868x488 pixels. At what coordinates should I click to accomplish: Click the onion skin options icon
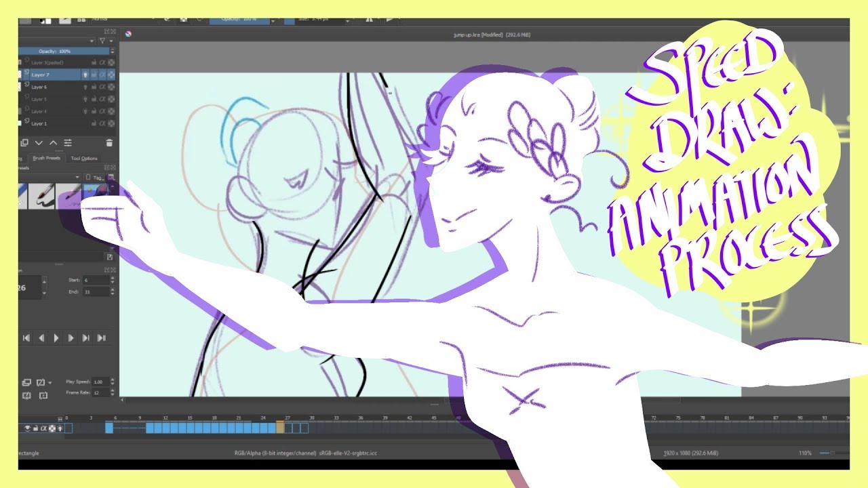coord(27,395)
